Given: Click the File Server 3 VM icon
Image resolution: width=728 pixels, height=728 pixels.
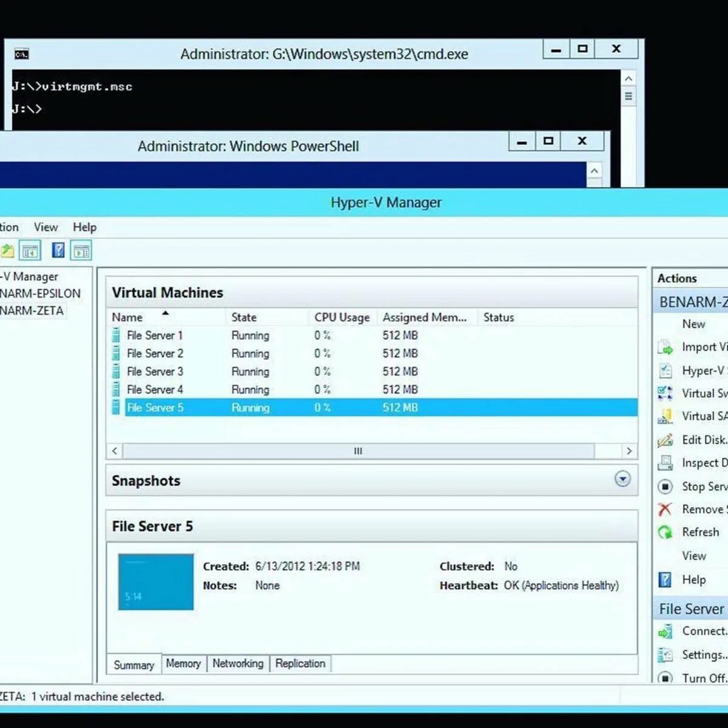Looking at the screenshot, I should coord(116,372).
